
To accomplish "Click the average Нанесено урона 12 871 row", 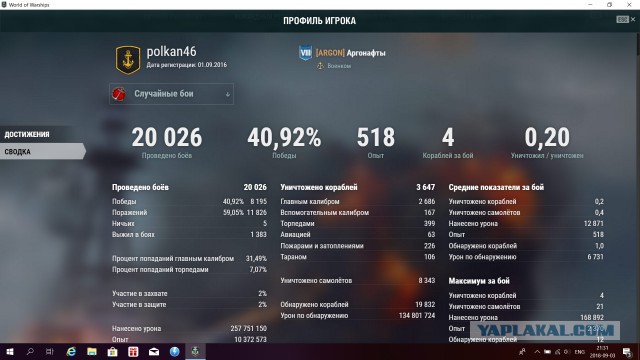I will (526, 224).
